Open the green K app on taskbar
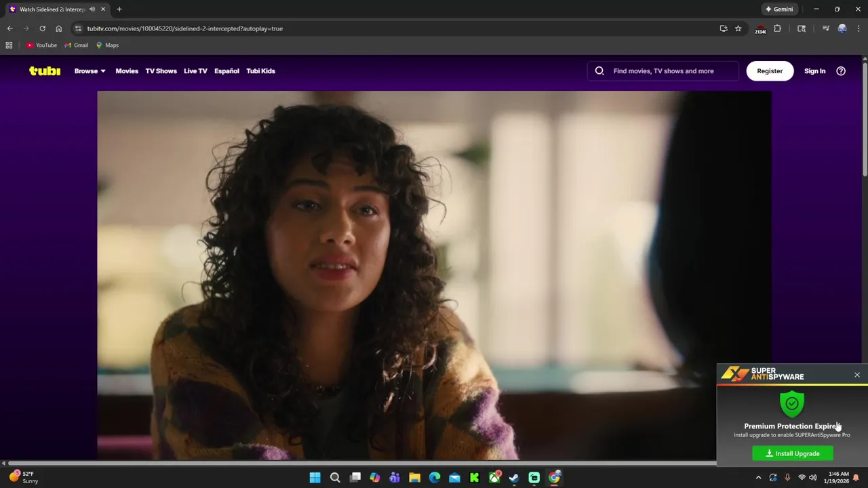The width and height of the screenshot is (868, 488). pyautogui.click(x=474, y=478)
